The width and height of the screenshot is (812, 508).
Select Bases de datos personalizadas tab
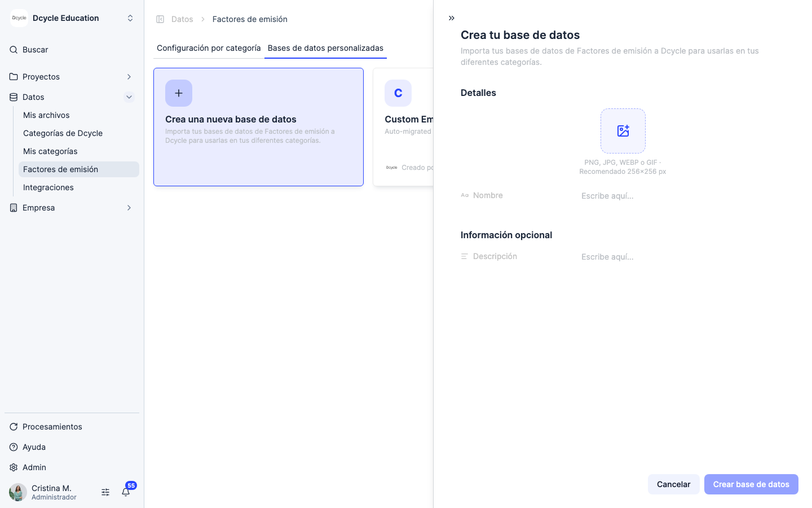point(325,48)
